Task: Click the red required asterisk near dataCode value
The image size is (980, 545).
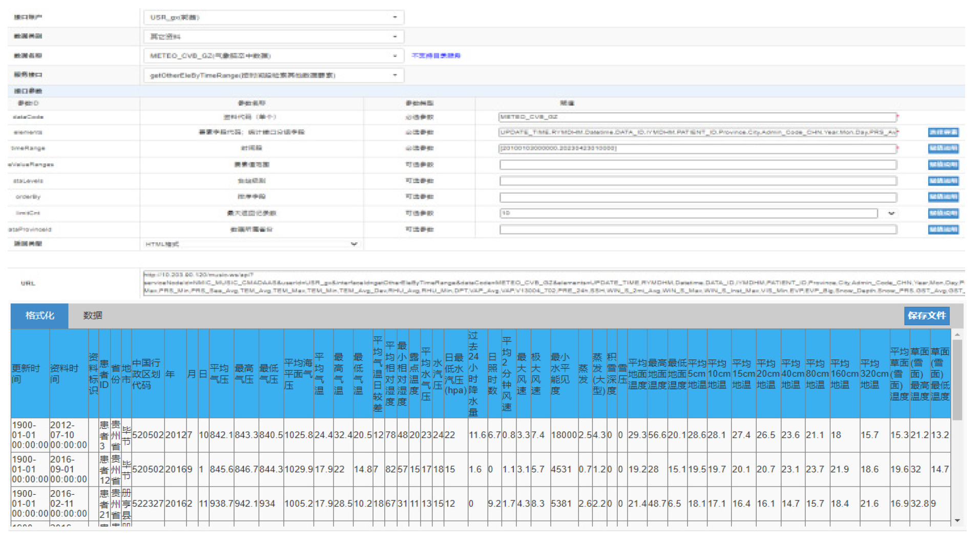Action: point(898,117)
